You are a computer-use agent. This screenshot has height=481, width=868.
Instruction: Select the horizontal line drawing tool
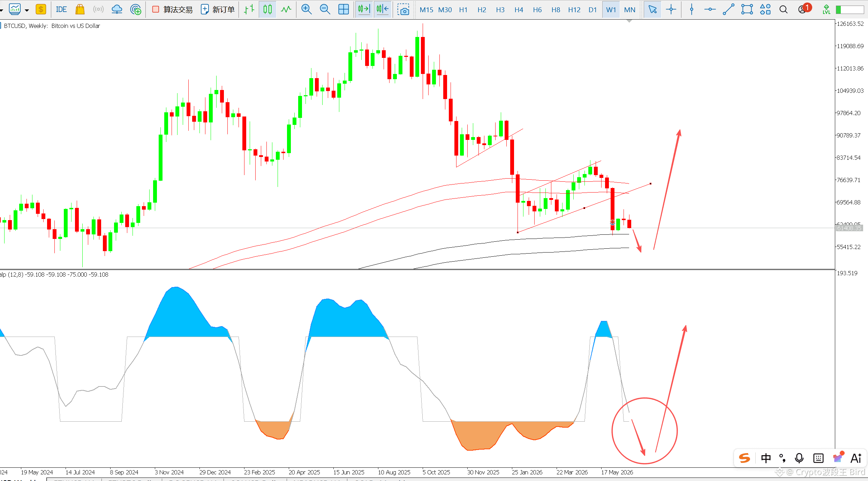pyautogui.click(x=710, y=9)
